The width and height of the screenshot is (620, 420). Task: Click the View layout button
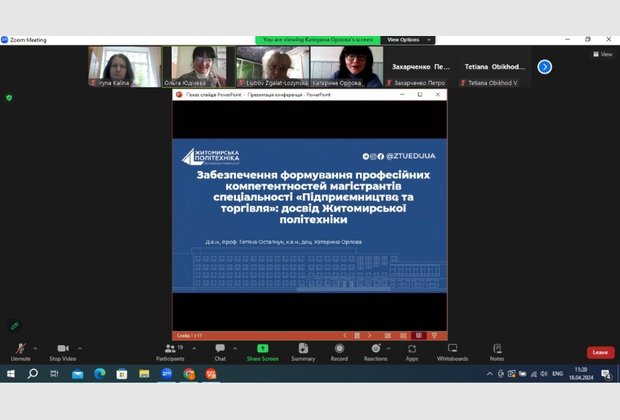coord(602,54)
